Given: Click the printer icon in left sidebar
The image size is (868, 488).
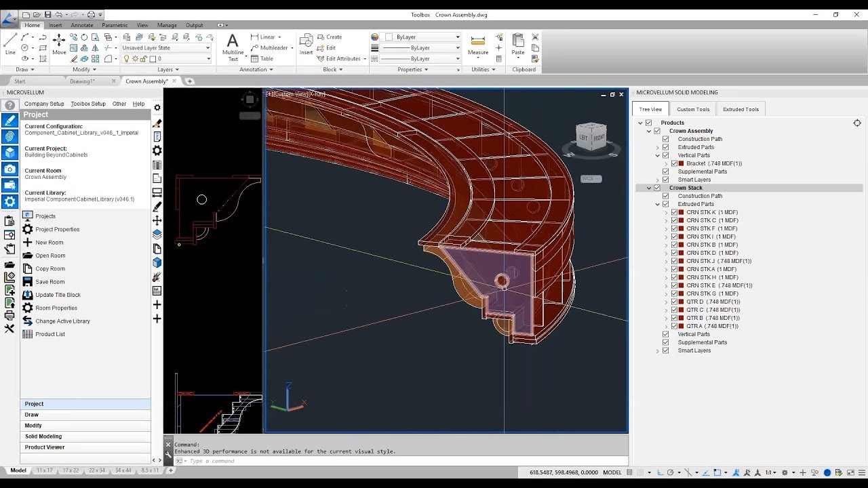Looking at the screenshot, I should click(9, 315).
